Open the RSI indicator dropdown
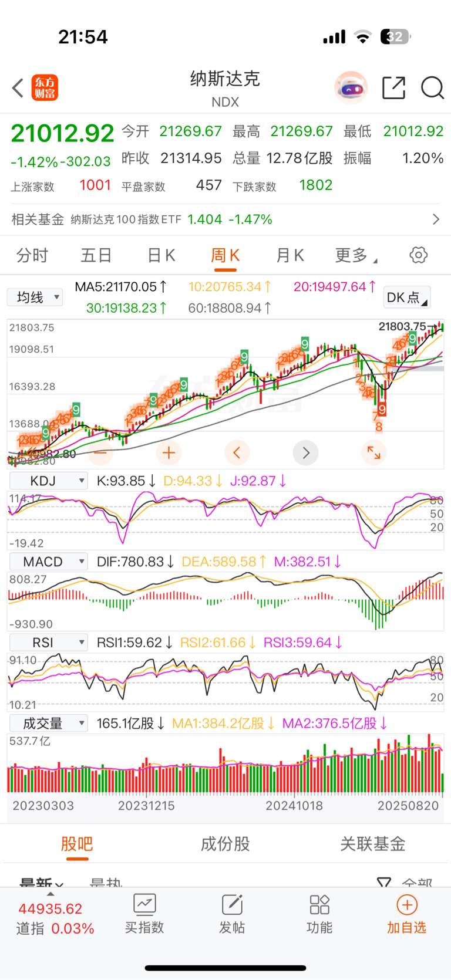This screenshot has width=451, height=980. [49, 643]
